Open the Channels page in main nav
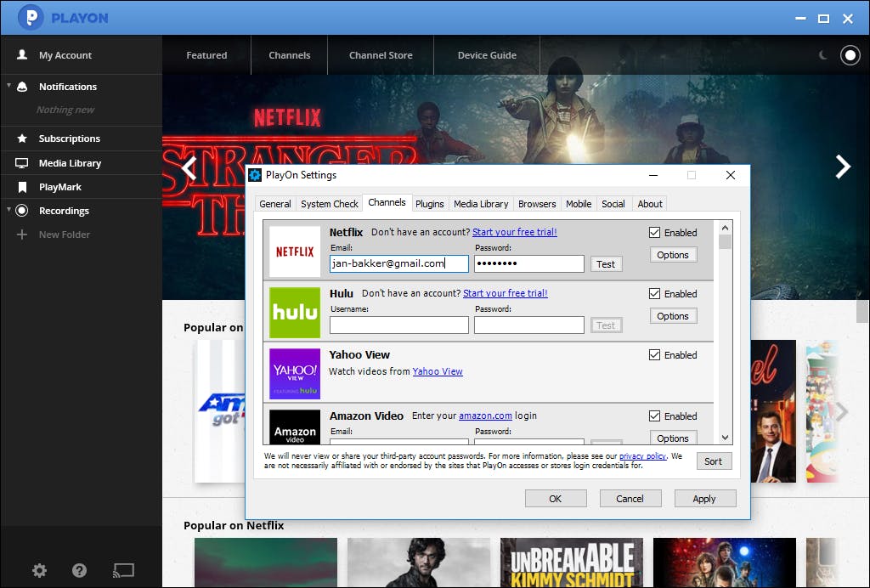Image resolution: width=870 pixels, height=588 pixels. point(289,55)
